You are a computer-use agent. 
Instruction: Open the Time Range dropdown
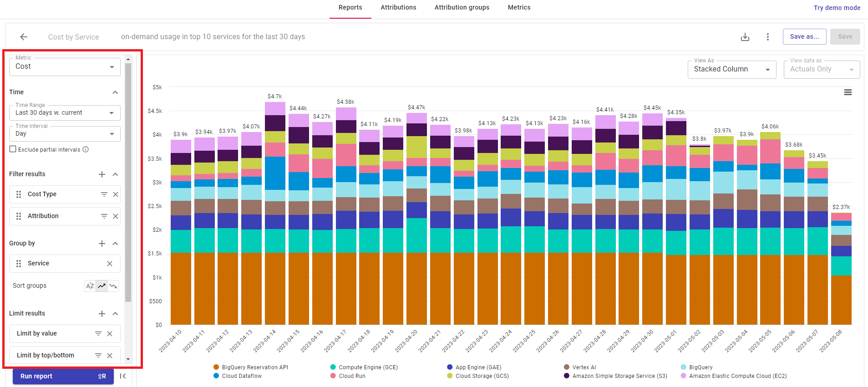pos(65,113)
